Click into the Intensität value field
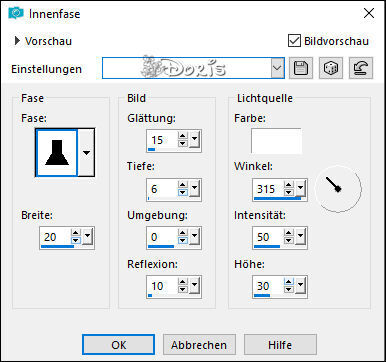The image size is (386, 362). click(268, 237)
